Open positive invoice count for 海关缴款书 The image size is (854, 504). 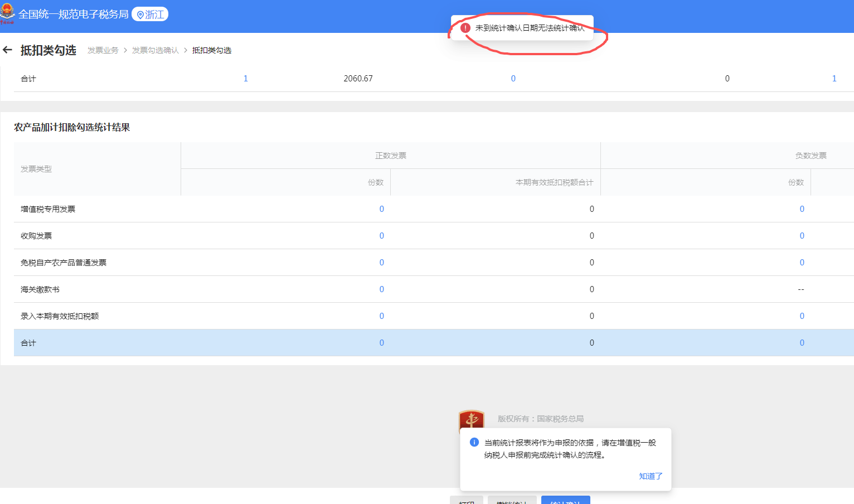pos(382,289)
